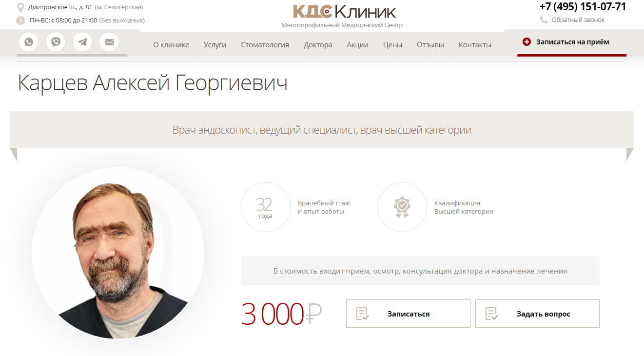
Task: Click the qualification badge icon
Action: [402, 207]
